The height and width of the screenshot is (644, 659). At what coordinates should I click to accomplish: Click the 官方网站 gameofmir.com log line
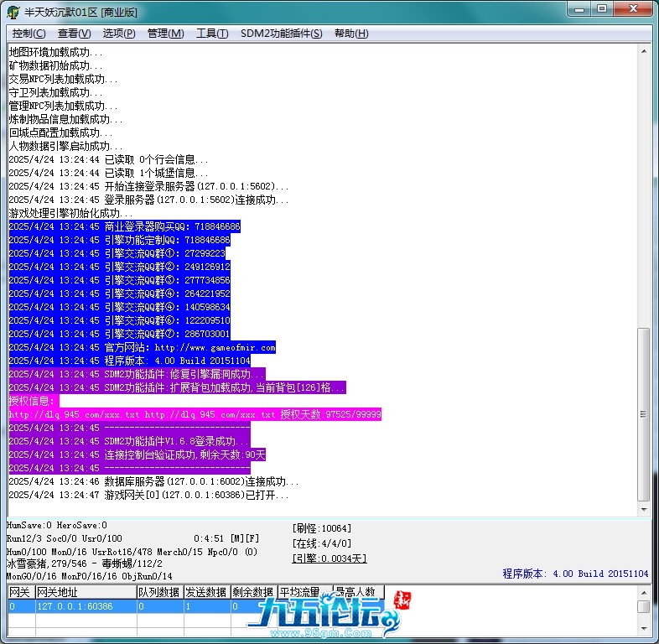[142, 348]
